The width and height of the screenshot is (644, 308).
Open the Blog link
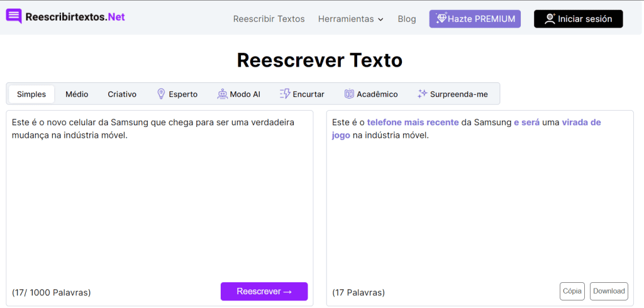407,19
